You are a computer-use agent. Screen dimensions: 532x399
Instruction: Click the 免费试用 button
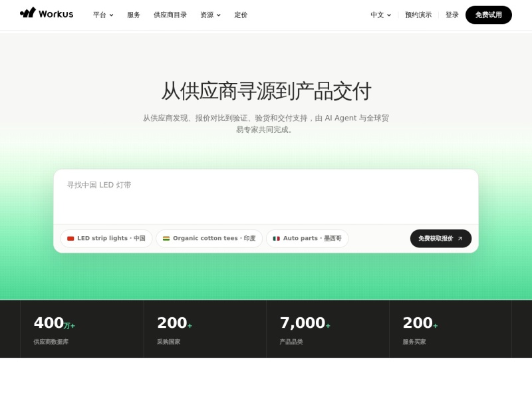489,15
